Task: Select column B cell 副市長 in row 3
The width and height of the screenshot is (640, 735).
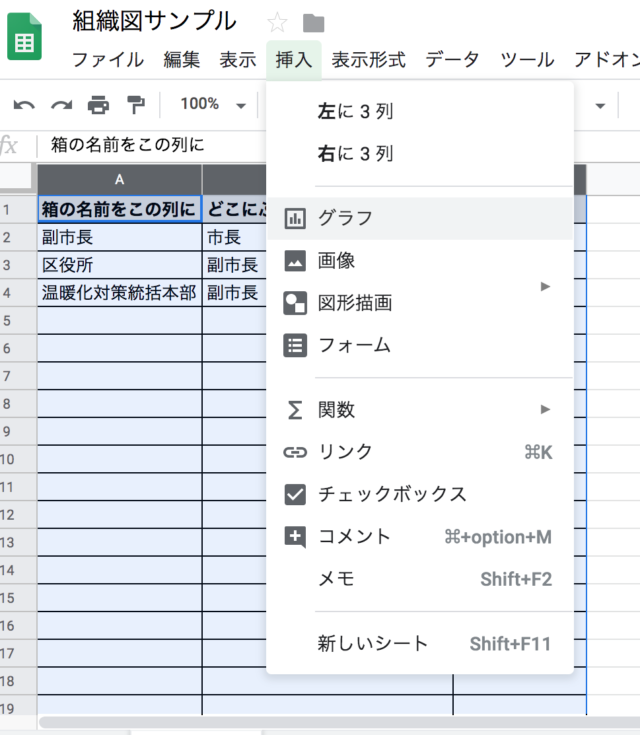Action: (234, 265)
